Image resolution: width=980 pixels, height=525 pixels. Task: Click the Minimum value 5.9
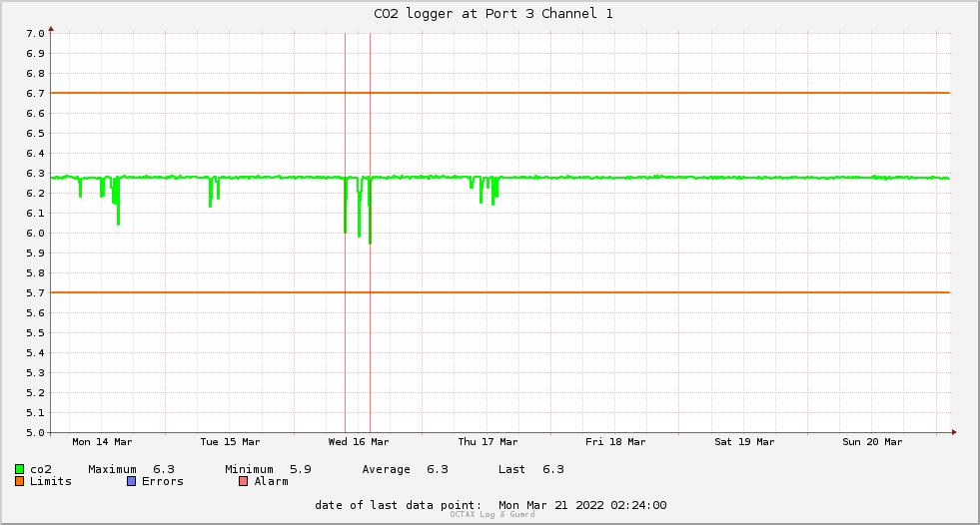tap(301, 469)
